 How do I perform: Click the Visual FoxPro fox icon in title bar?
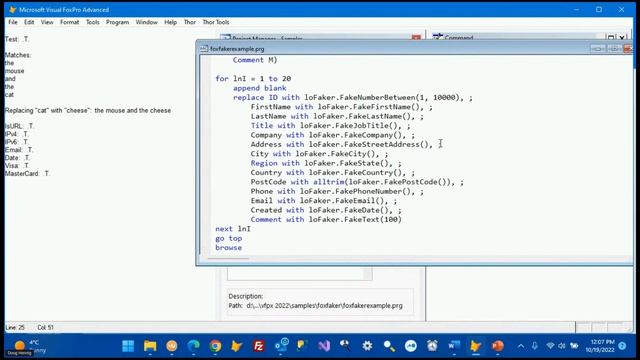point(12,9)
